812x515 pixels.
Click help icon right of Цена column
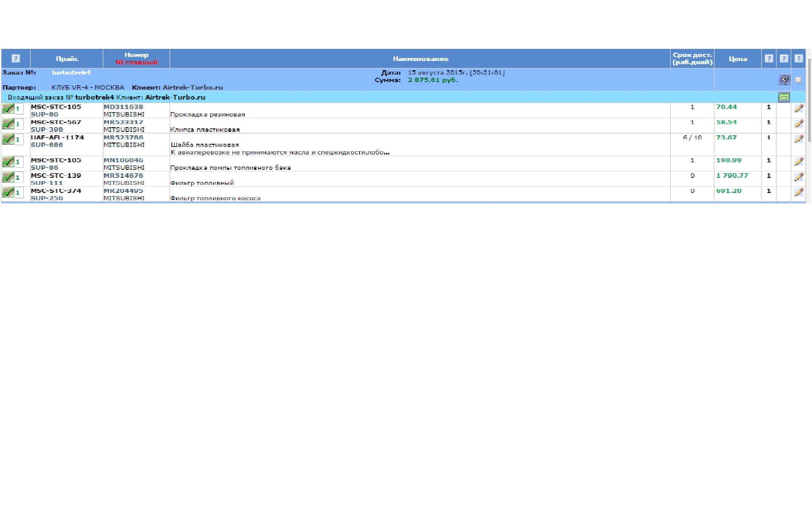[x=768, y=58]
